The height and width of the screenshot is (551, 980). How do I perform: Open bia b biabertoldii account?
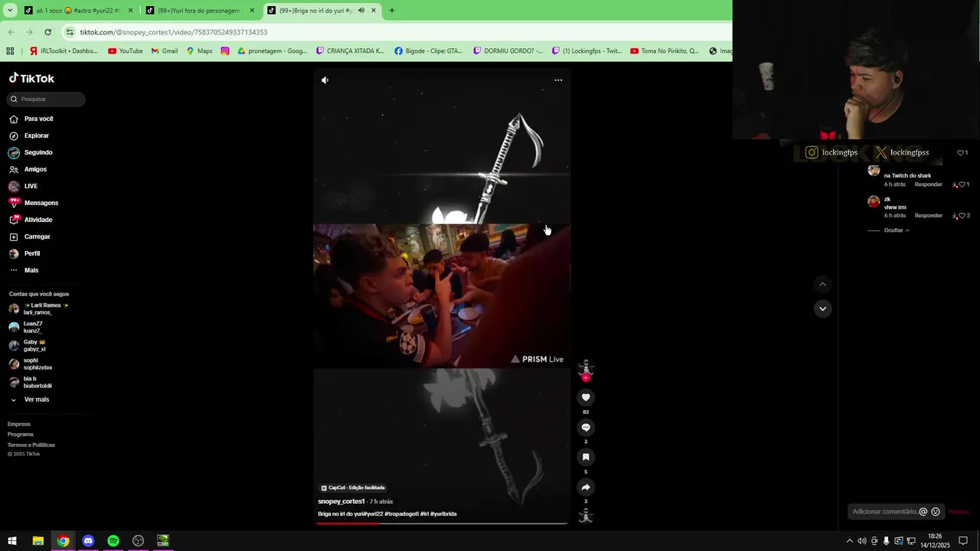point(31,382)
